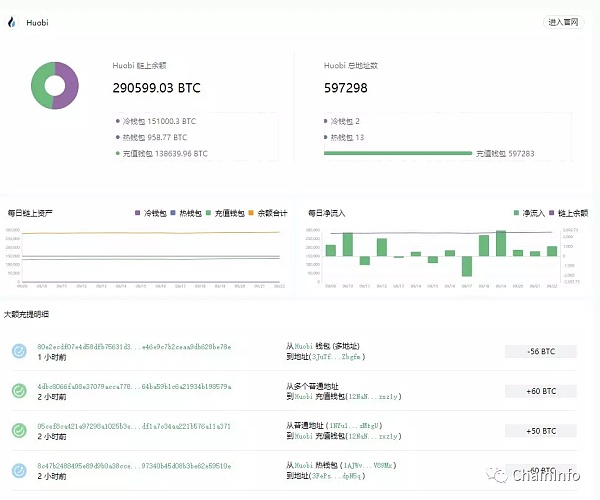This screenshot has width=600, height=500.
Task: Click the 每日净流入 chart title
Action: pos(327,213)
